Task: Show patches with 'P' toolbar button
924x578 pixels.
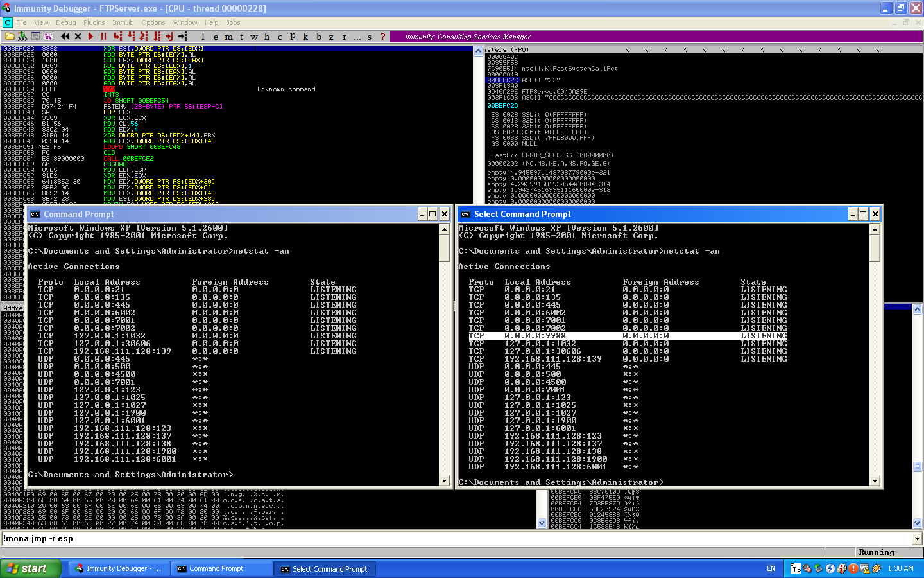Action: (293, 37)
